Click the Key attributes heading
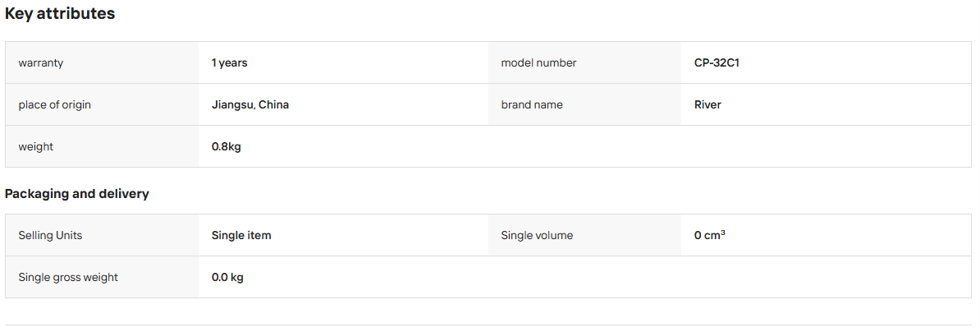980x332 pixels. 60,14
